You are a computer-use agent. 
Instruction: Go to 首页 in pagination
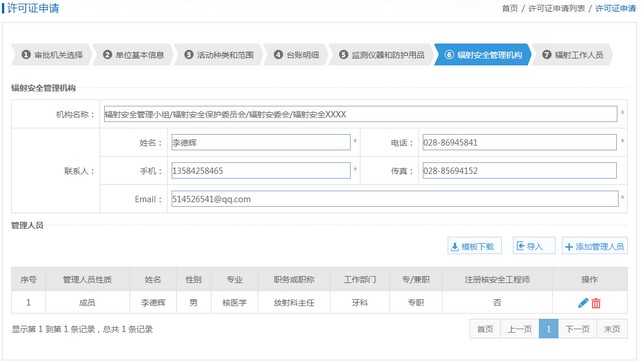(x=485, y=329)
